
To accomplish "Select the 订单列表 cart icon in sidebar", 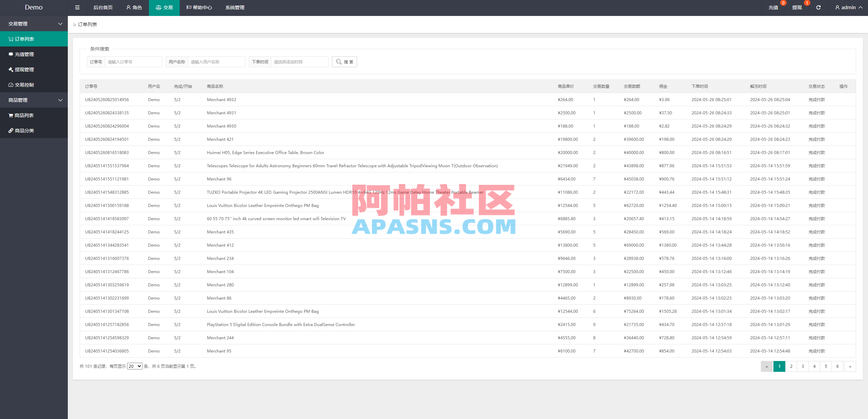I will 10,39.
